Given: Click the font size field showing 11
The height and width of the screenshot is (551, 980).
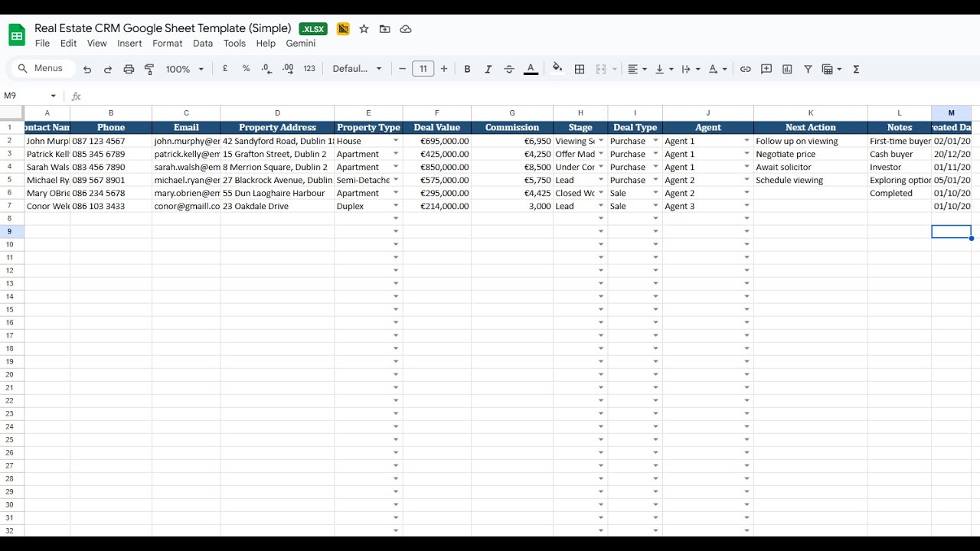Looking at the screenshot, I should (423, 69).
